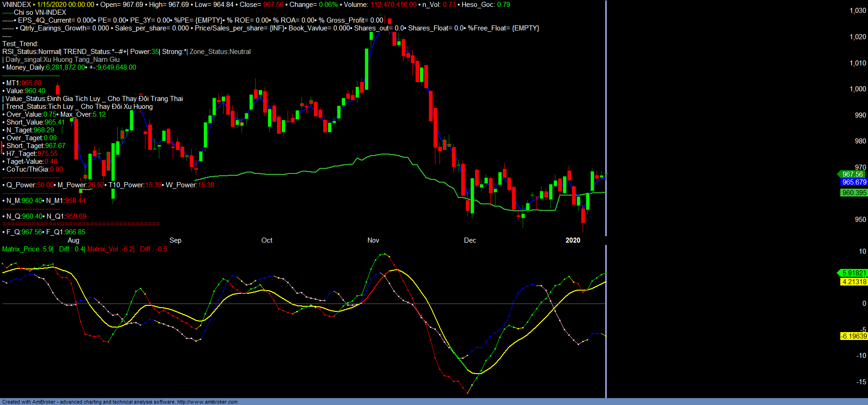This screenshot has width=868, height=405.
Task: Click the Oct label on date axis
Action: pos(267,240)
